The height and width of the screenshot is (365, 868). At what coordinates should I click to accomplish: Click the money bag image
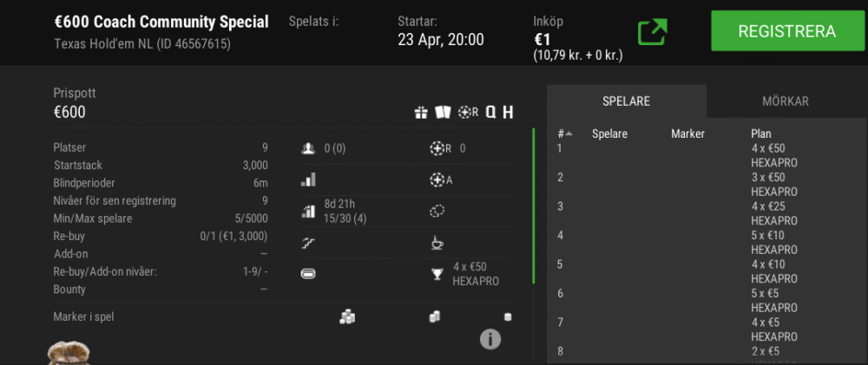pos(69,354)
